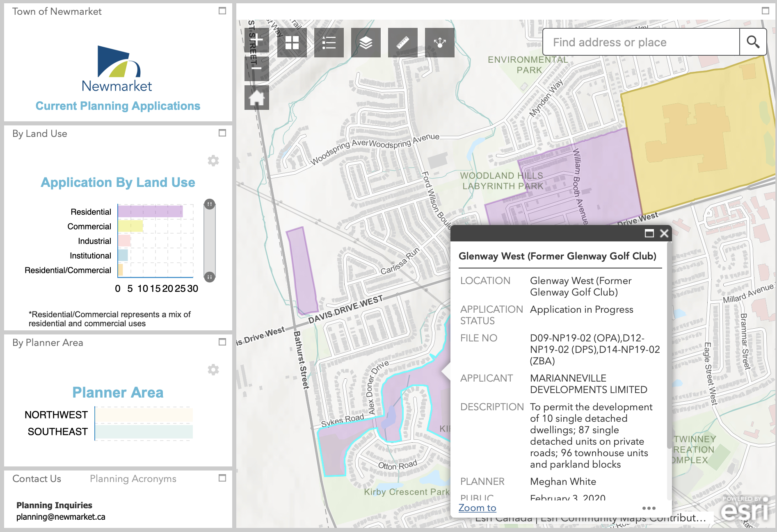Select the measure ruler tool
The width and height of the screenshot is (777, 532).
[x=403, y=43]
